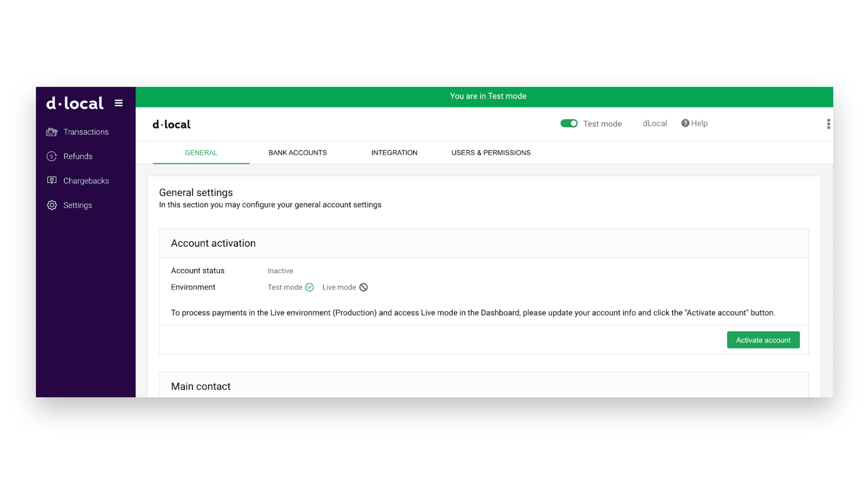Open Chargebacks from the sidebar
The image size is (868, 483).
(86, 181)
